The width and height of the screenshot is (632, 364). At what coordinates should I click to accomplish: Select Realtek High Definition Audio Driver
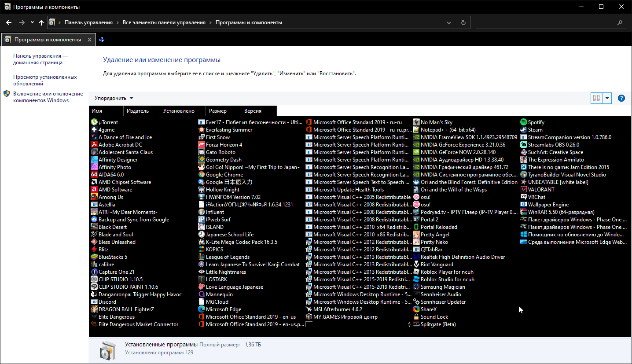click(x=459, y=257)
